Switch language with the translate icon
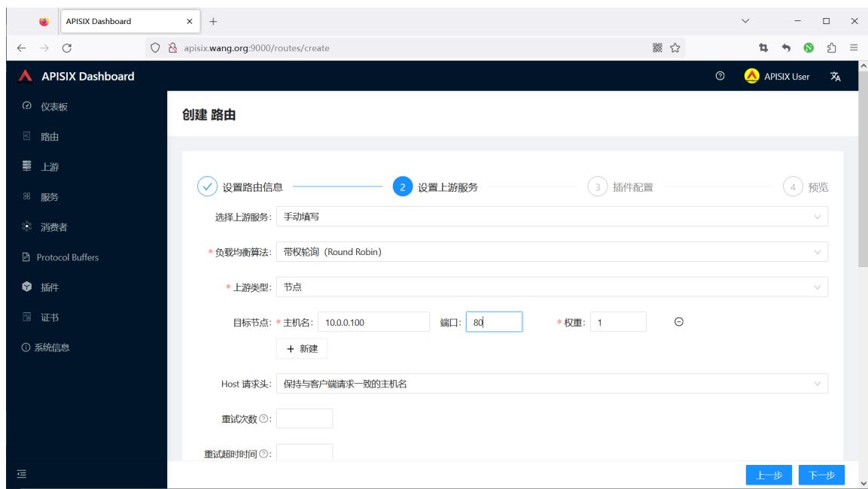This screenshot has width=868, height=489. click(x=836, y=76)
